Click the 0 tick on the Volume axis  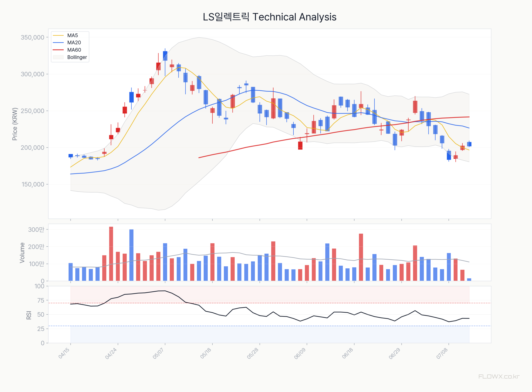click(42, 281)
